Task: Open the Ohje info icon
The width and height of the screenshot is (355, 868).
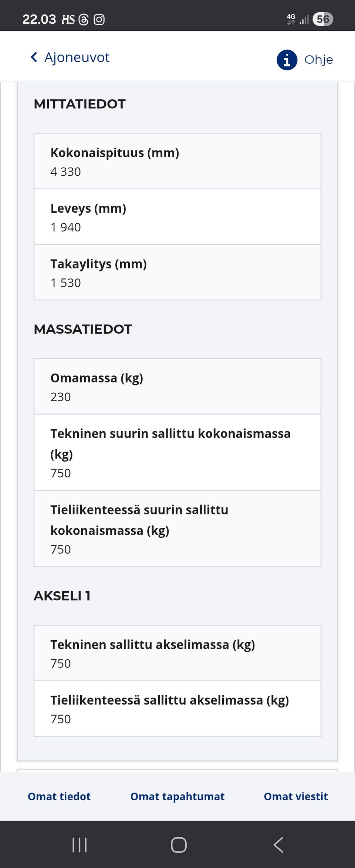Action: pos(287,60)
